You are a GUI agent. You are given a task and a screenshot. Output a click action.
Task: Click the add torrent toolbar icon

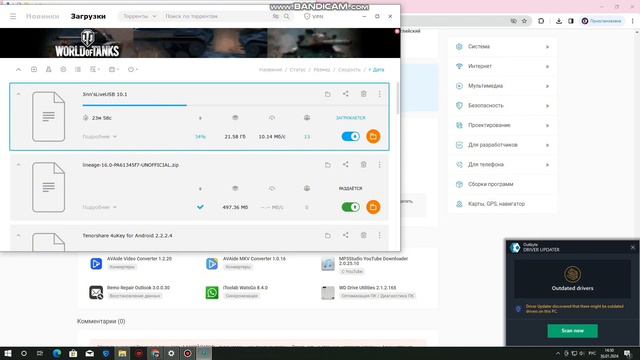pos(34,70)
